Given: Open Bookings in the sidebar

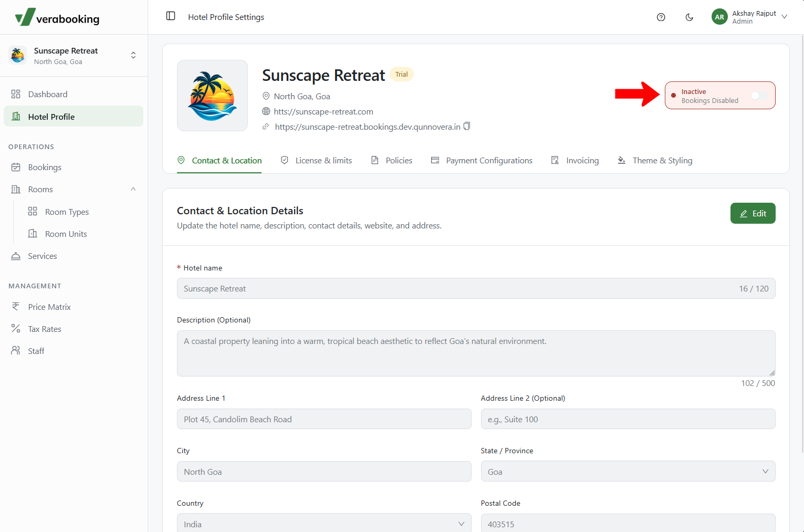Looking at the screenshot, I should [74, 167].
